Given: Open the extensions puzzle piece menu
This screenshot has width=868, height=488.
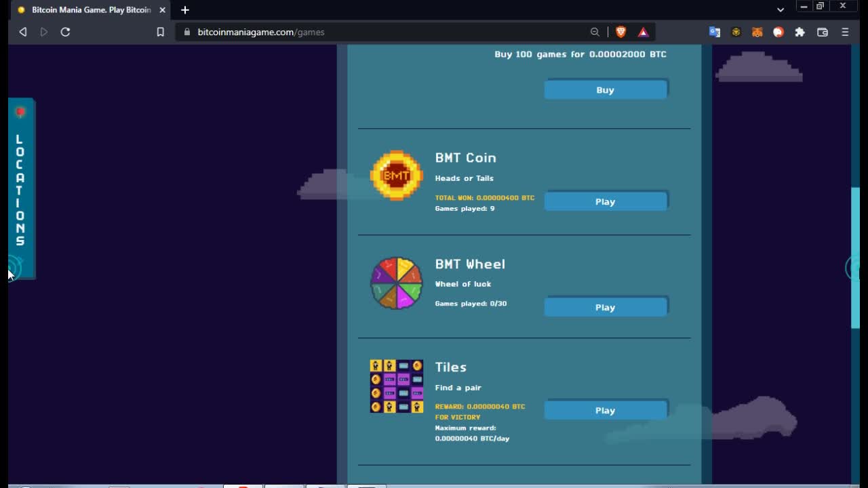Looking at the screenshot, I should [x=800, y=32].
